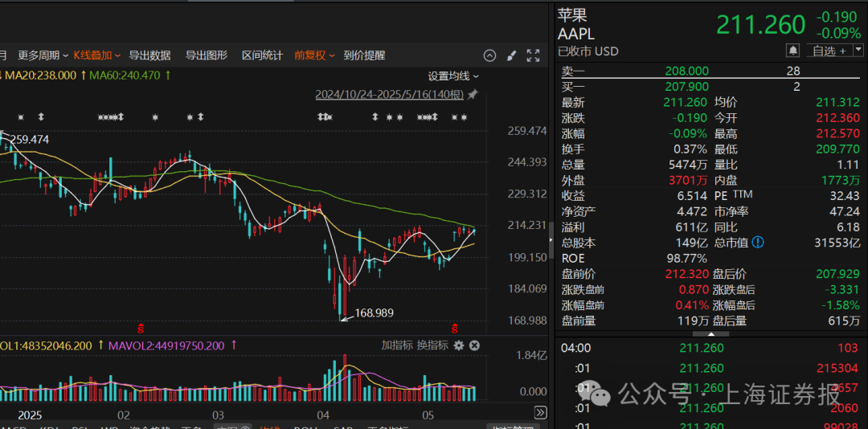This screenshot has height=429, width=868.
Task: Pin the chart date range
Action: pos(473,95)
